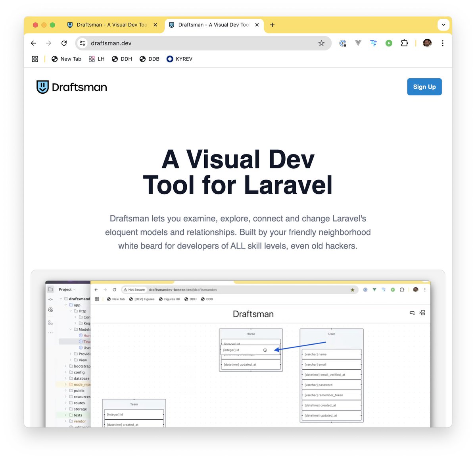Click the blue filter-lines extension icon
Viewport: 476px width, 459px height.
click(374, 43)
